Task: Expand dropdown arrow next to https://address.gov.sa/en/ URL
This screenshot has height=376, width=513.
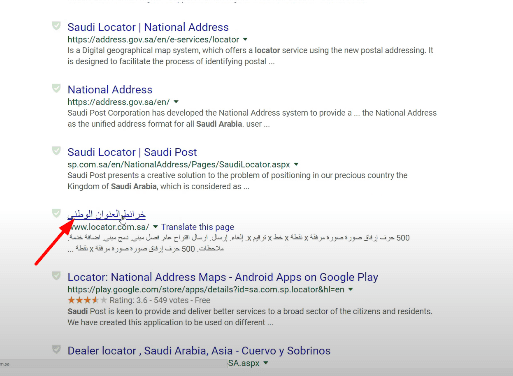Action: click(176, 102)
